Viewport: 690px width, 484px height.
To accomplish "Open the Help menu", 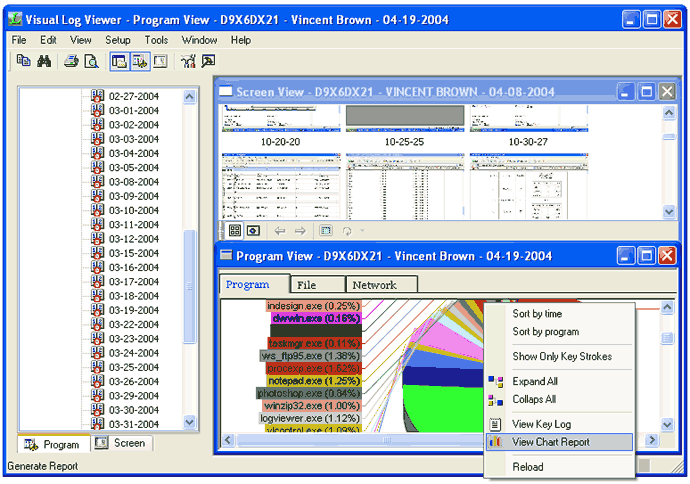I will (x=241, y=40).
